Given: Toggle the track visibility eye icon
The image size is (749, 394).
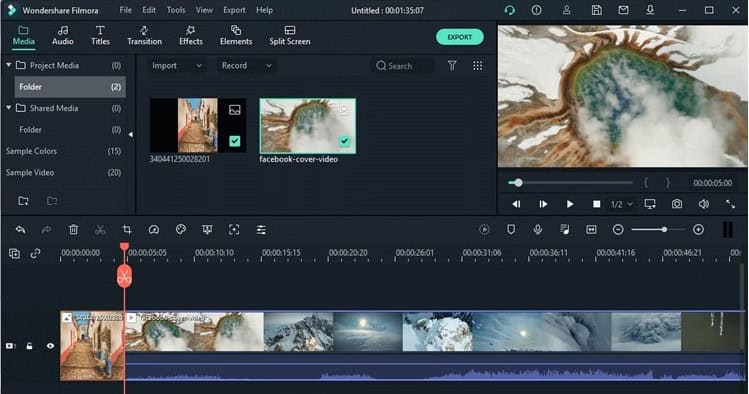Looking at the screenshot, I should [x=50, y=346].
